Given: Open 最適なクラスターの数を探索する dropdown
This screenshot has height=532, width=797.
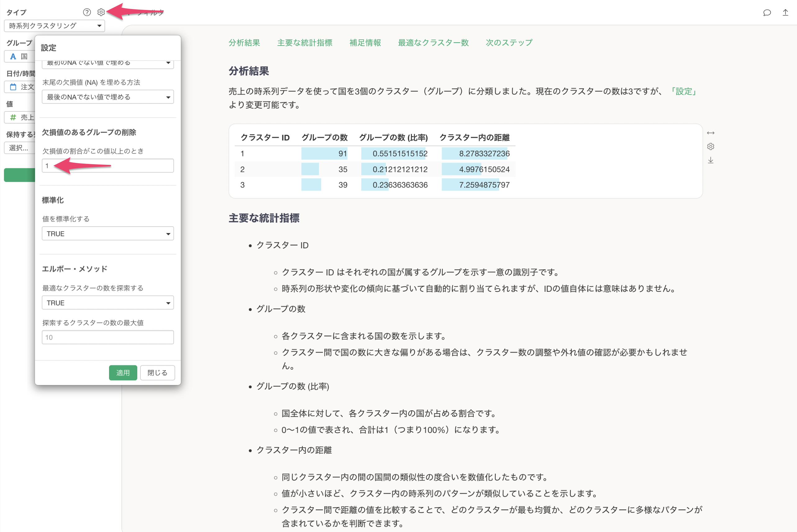Looking at the screenshot, I should (x=107, y=303).
